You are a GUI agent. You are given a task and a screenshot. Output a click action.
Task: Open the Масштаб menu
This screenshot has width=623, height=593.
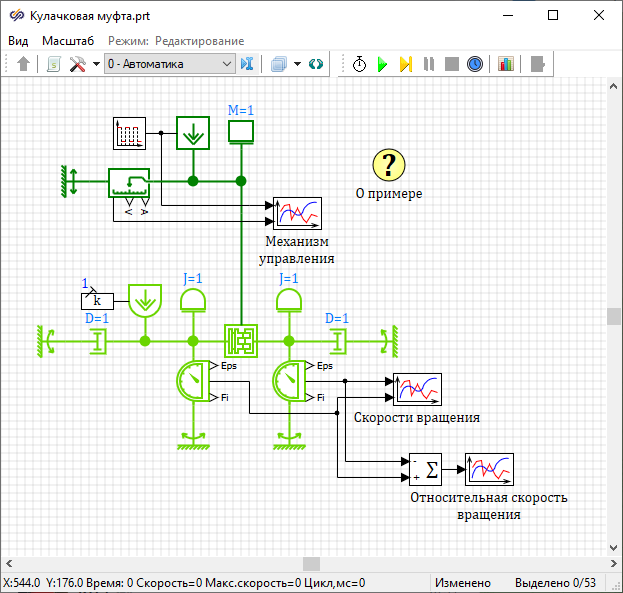(x=68, y=41)
